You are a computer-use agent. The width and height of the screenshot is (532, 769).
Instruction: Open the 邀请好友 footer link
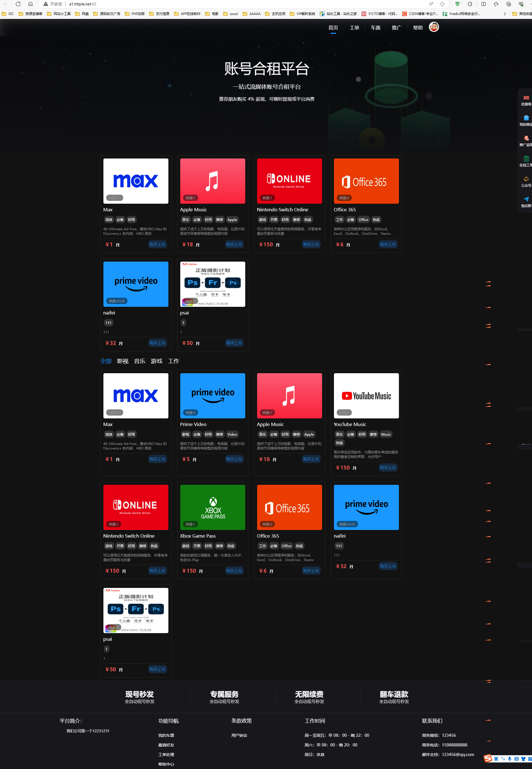[x=166, y=745]
